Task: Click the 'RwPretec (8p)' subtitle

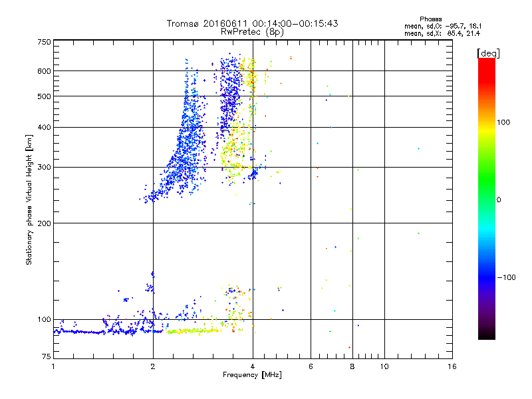Action: [x=252, y=32]
